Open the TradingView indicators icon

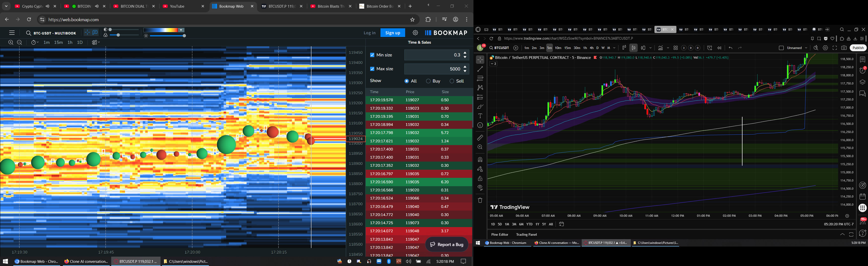(x=660, y=48)
